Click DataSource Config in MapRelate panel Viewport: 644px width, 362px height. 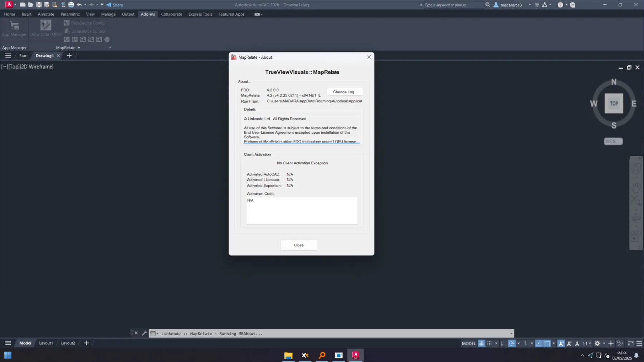(84, 23)
